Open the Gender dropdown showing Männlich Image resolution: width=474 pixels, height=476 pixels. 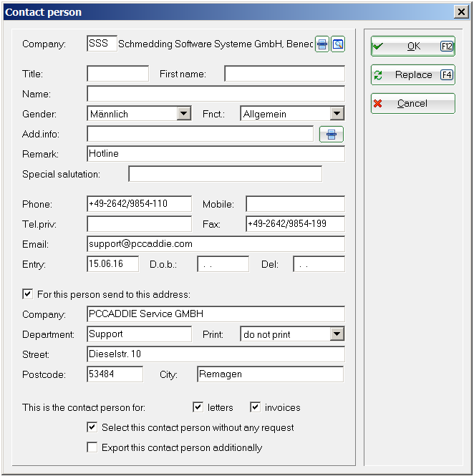(x=184, y=114)
